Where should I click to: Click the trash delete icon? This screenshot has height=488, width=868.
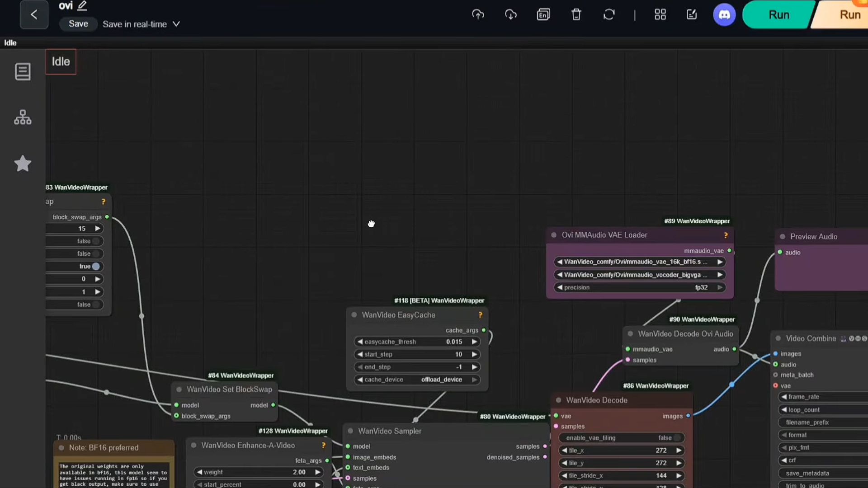[576, 14]
